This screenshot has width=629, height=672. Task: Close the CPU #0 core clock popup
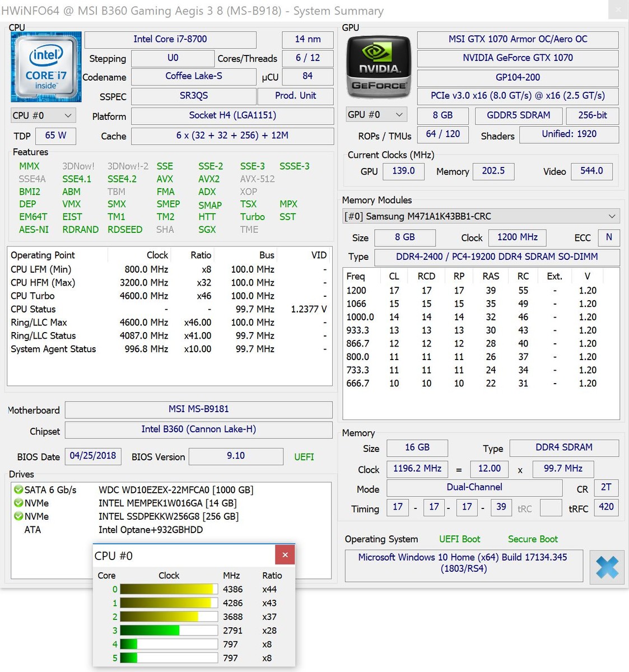click(x=285, y=555)
